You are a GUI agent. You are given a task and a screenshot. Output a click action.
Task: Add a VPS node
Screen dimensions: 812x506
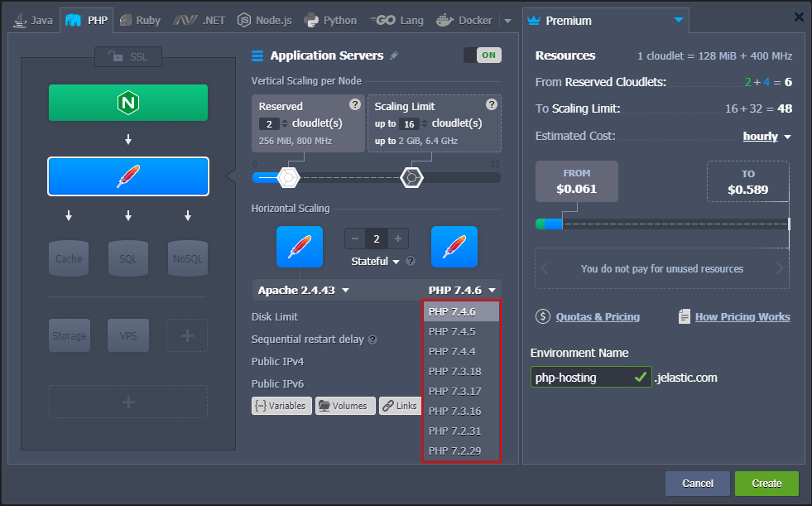point(128,335)
